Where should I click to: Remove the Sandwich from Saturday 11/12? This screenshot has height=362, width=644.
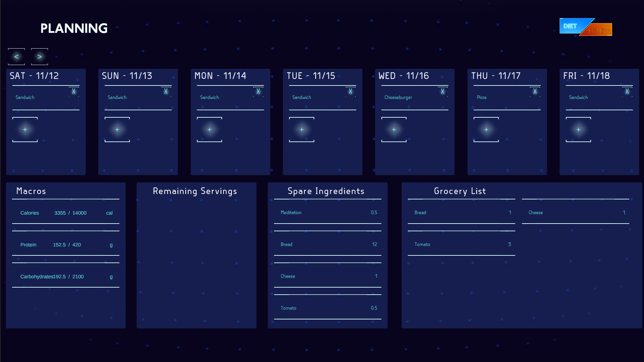click(73, 91)
